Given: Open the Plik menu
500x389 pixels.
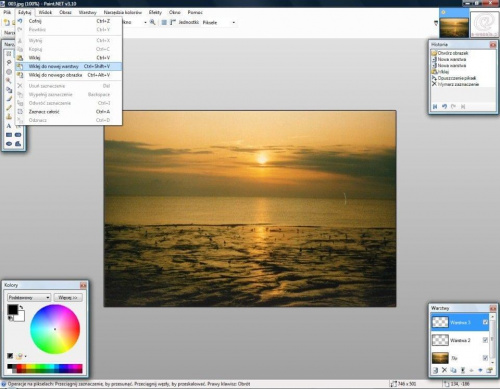Looking at the screenshot, I should pos(7,12).
